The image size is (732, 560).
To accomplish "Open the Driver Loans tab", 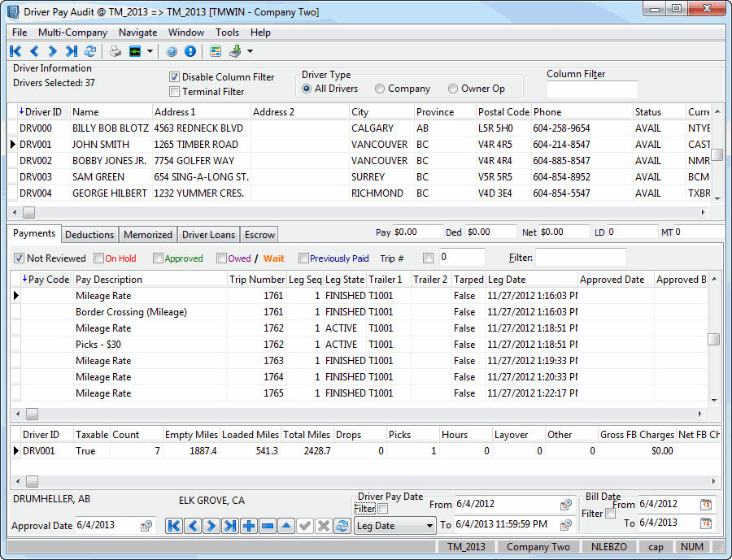I will [x=208, y=235].
